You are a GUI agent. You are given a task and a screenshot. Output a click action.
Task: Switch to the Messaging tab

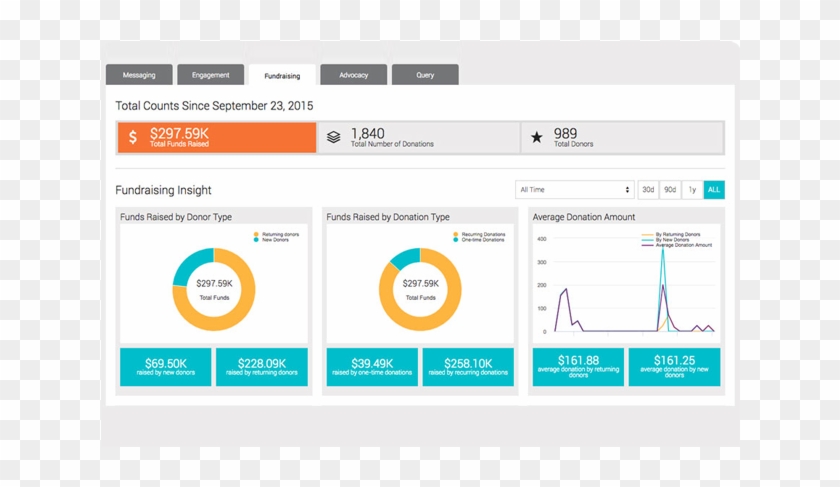(139, 75)
